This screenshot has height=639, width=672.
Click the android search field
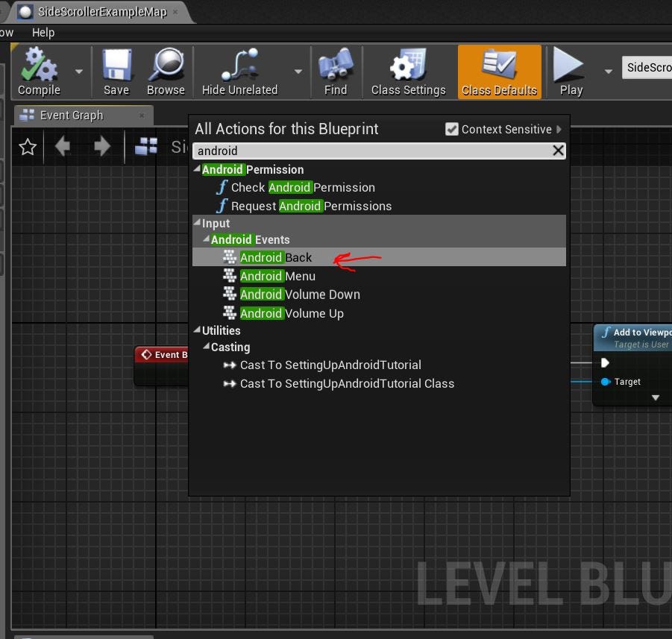coord(379,151)
